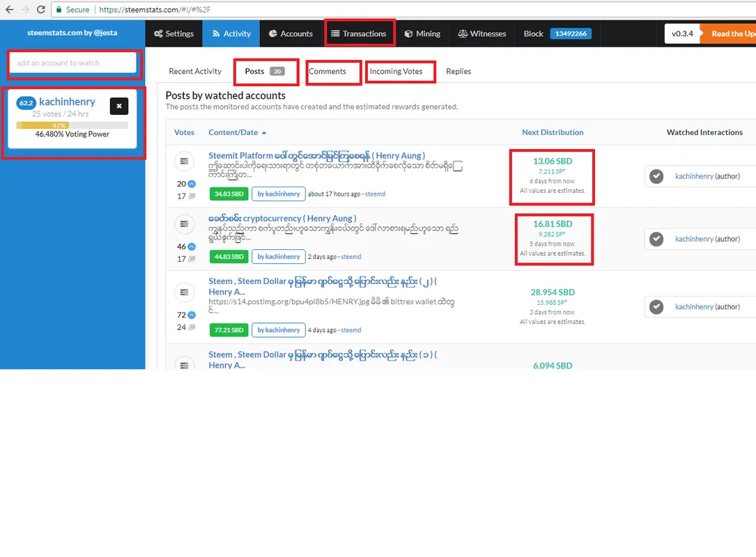Open steemd link for 17 hours ago post
Image resolution: width=756 pixels, height=557 pixels.
pyautogui.click(x=375, y=194)
